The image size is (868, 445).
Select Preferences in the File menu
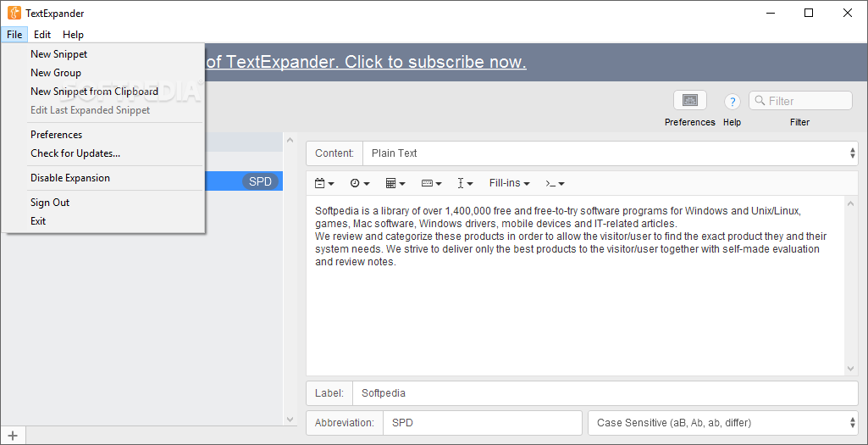coord(103,135)
